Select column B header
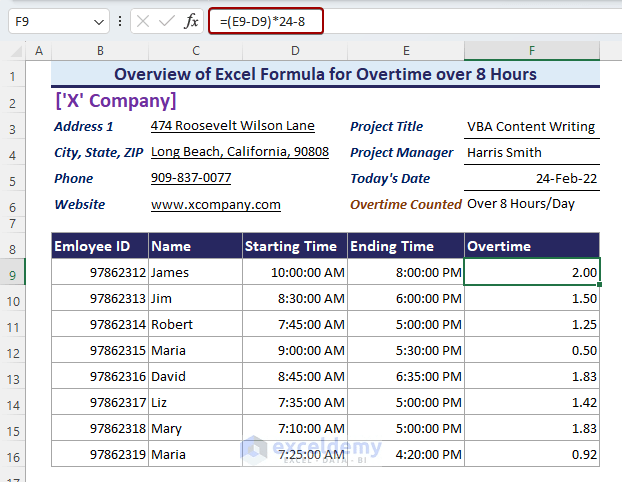The height and width of the screenshot is (482, 622). (100, 51)
